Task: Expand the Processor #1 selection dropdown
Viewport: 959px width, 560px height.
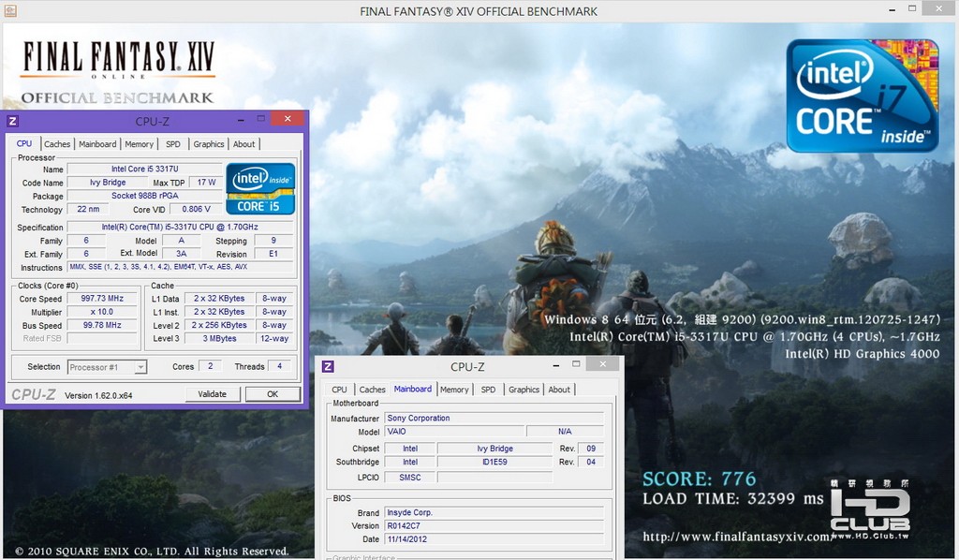Action: (x=140, y=367)
